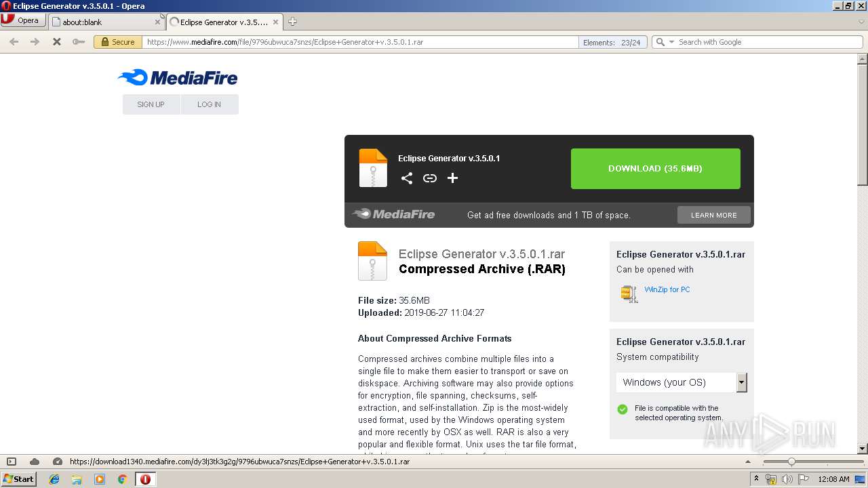This screenshot has width=868, height=488.
Task: Click scrollbar down arrow
Action: [863, 449]
